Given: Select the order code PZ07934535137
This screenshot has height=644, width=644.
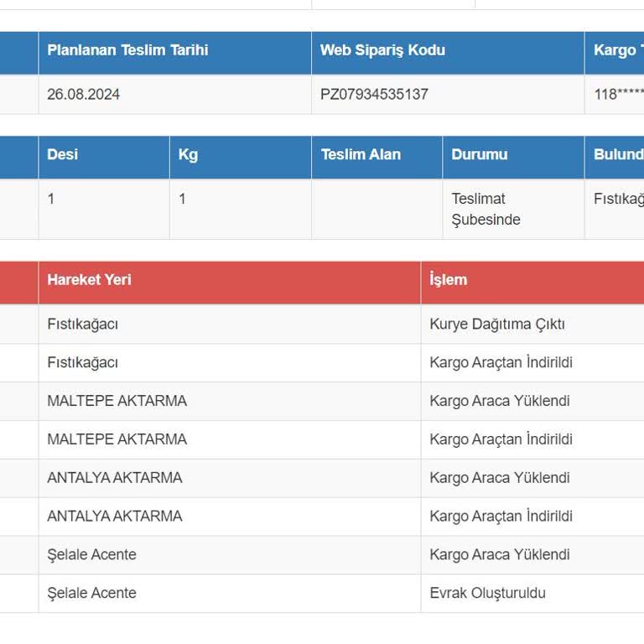Looking at the screenshot, I should click(374, 95).
